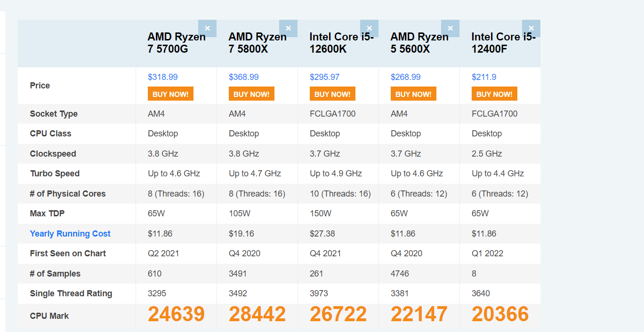644x332 pixels.
Task: Click the Intel Core i5-12400F heading
Action: (504, 43)
